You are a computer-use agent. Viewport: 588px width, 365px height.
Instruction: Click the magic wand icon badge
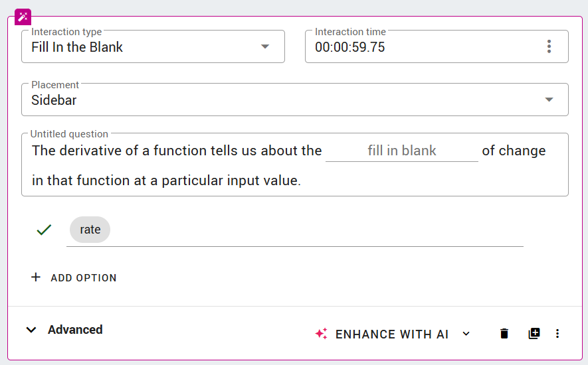click(23, 17)
